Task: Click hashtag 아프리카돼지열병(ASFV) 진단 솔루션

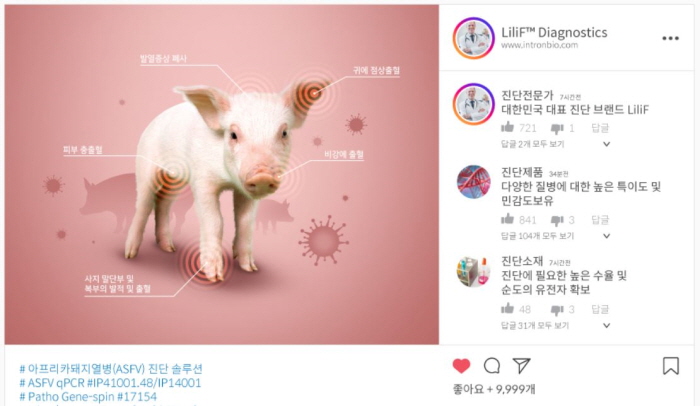Action: 111,369
